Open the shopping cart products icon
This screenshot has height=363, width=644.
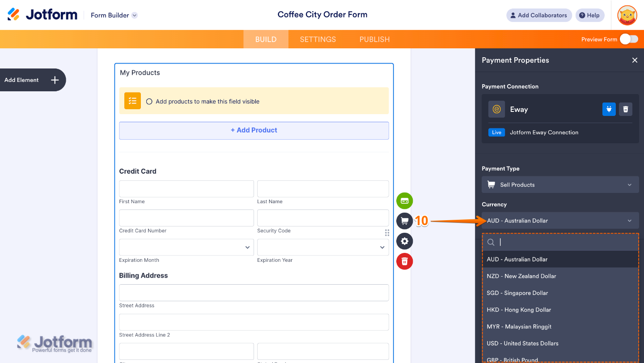pyautogui.click(x=404, y=221)
